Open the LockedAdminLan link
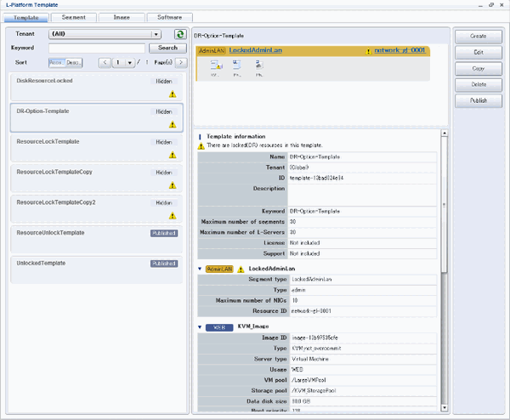Viewport: 510px width, 420px height. coord(255,51)
